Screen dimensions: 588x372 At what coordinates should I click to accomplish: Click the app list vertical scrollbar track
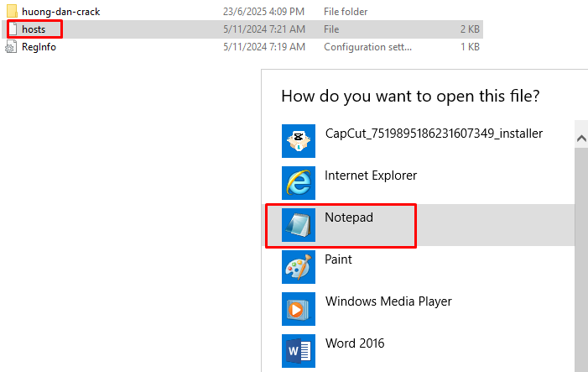pyautogui.click(x=581, y=259)
